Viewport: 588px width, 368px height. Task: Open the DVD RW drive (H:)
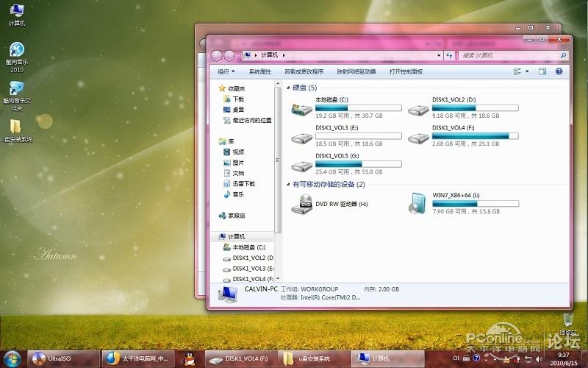pyautogui.click(x=301, y=204)
